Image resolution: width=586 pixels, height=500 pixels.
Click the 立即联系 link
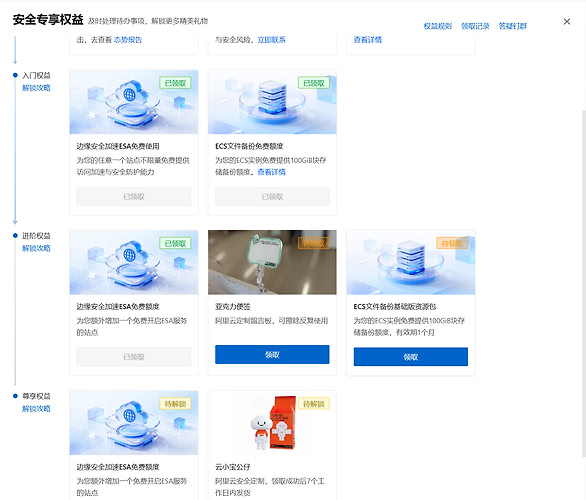click(271, 40)
